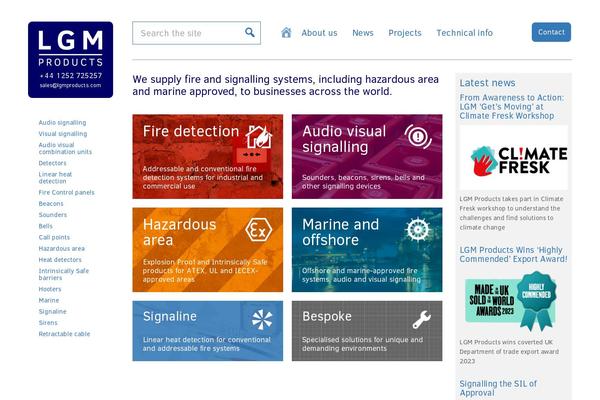The height and width of the screenshot is (400, 600).
Task: Open Linear heat detection sidebar link
Action: coord(55,178)
